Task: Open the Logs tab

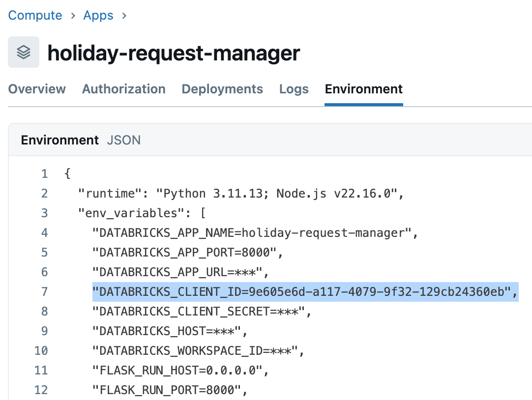Action: click(x=294, y=89)
